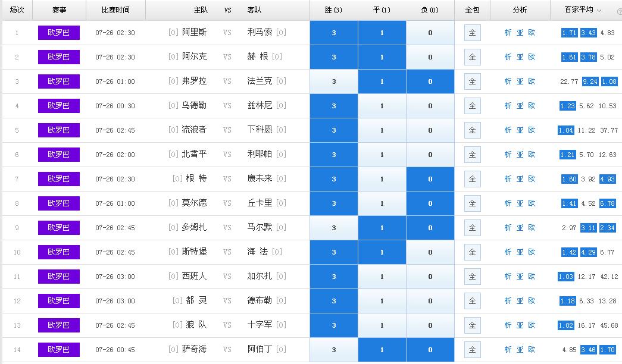Toggle win (3) for 阿里斯 vs 利马索
Image resolution: width=622 pixels, height=364 pixels.
[x=333, y=33]
